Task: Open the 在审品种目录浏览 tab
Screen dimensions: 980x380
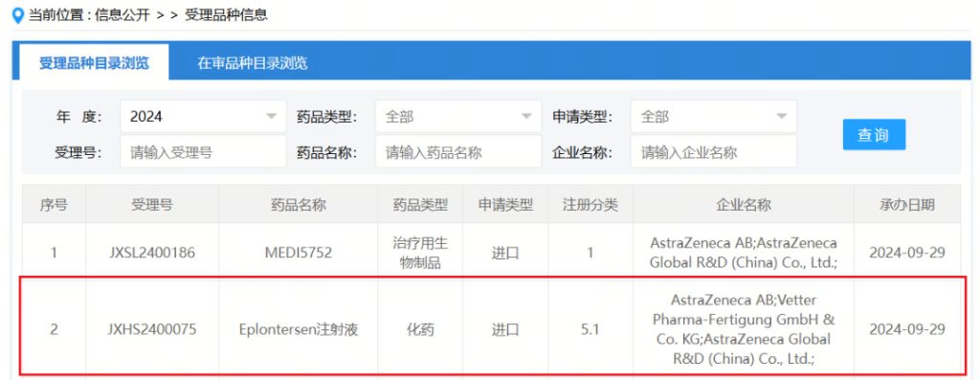Action: coord(253,62)
